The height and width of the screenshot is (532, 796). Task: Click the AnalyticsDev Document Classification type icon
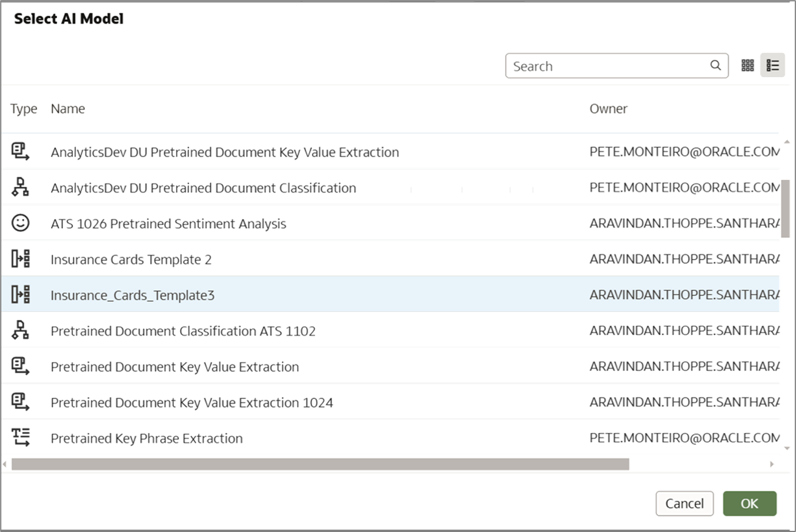[x=20, y=187]
